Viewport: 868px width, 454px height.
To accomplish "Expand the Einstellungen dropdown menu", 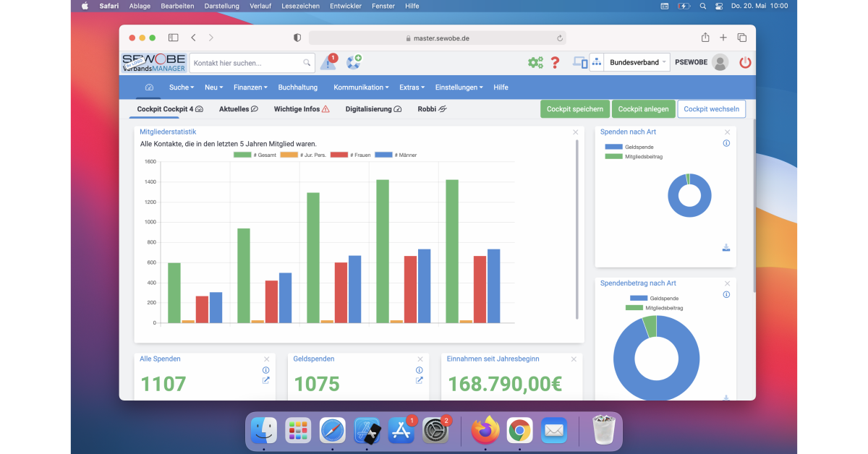I will coord(459,87).
